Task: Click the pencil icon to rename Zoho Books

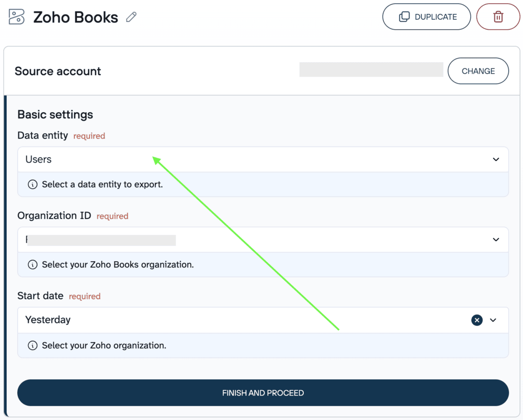Action: coord(130,17)
